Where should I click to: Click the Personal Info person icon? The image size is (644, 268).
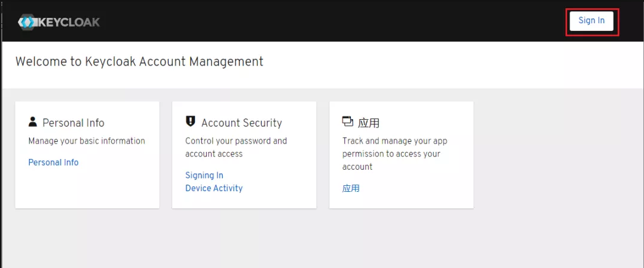(33, 121)
